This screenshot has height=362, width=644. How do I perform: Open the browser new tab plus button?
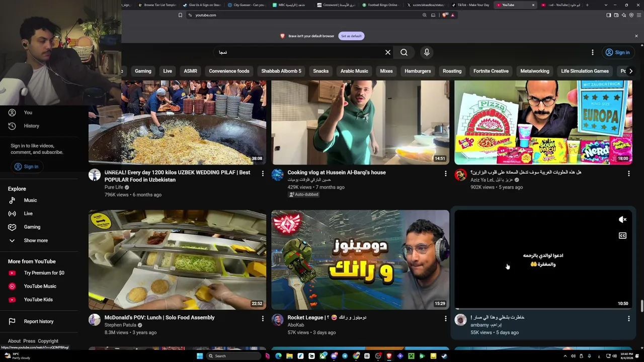[587, 5]
